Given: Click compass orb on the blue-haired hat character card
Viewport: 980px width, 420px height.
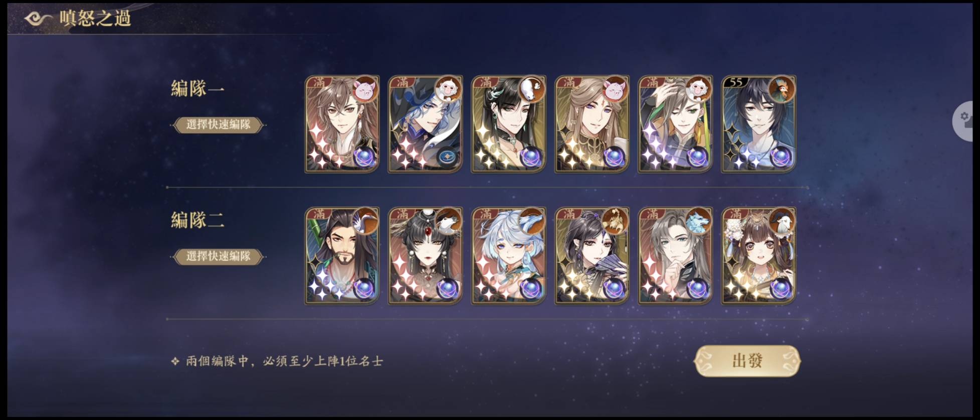Looking at the screenshot, I should point(447,158).
